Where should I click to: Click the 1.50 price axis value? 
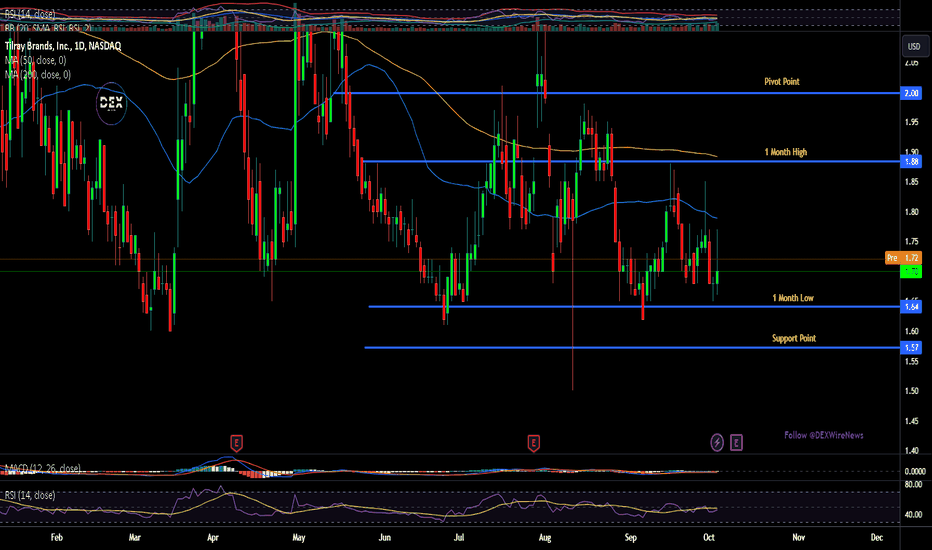click(912, 391)
